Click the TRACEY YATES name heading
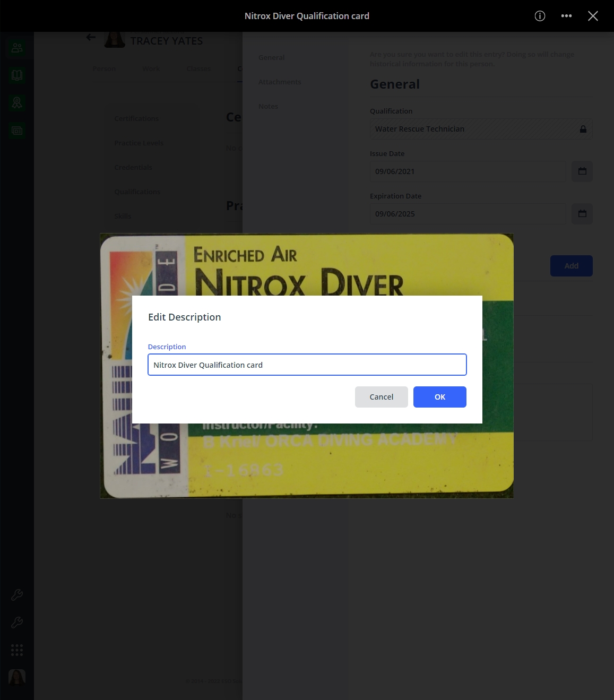614x700 pixels. click(x=167, y=41)
